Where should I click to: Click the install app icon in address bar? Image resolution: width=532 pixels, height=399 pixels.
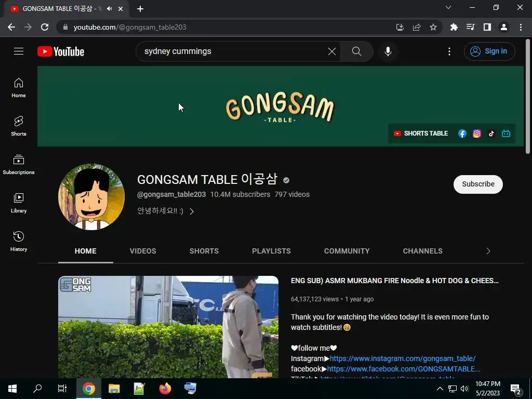[x=400, y=27]
